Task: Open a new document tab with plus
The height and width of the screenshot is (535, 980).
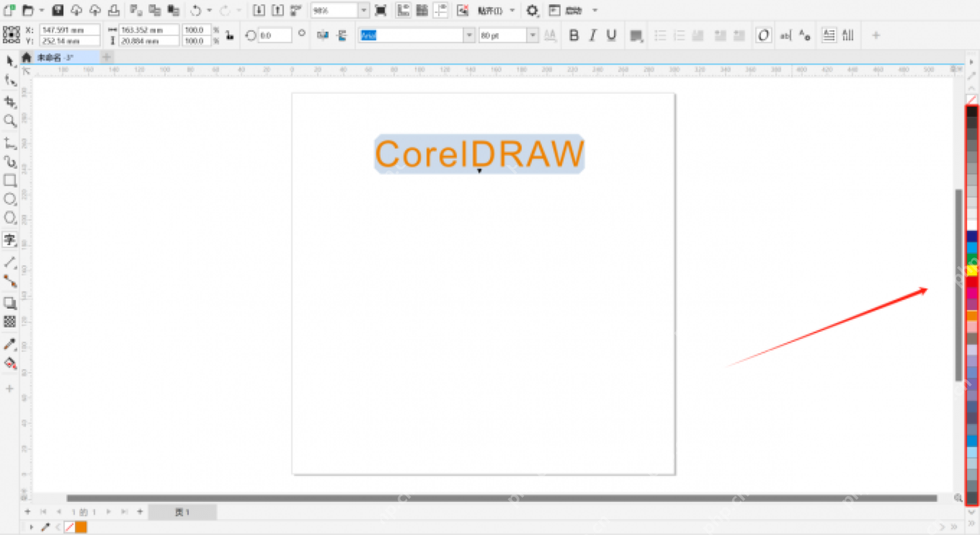Action: pos(106,57)
